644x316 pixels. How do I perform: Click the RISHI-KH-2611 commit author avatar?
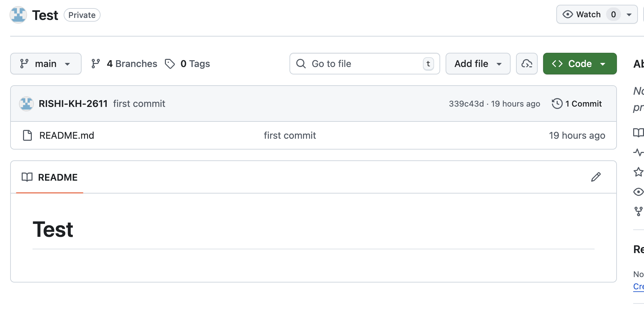click(26, 104)
